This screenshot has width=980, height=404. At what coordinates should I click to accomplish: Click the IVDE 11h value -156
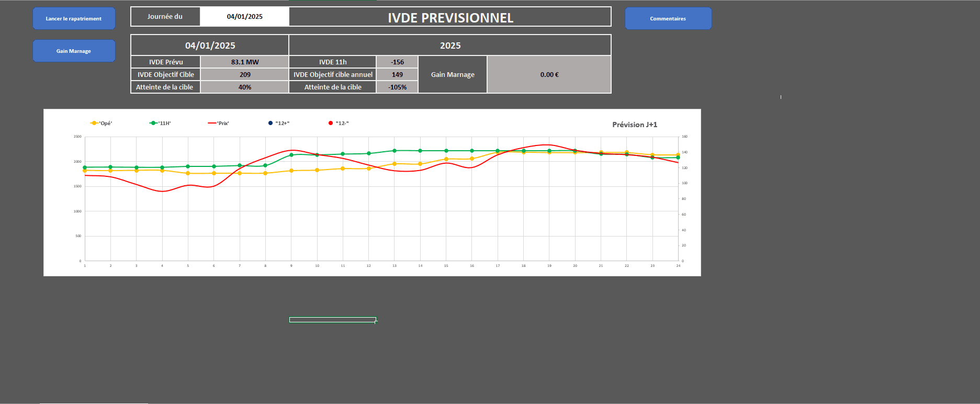coord(397,62)
